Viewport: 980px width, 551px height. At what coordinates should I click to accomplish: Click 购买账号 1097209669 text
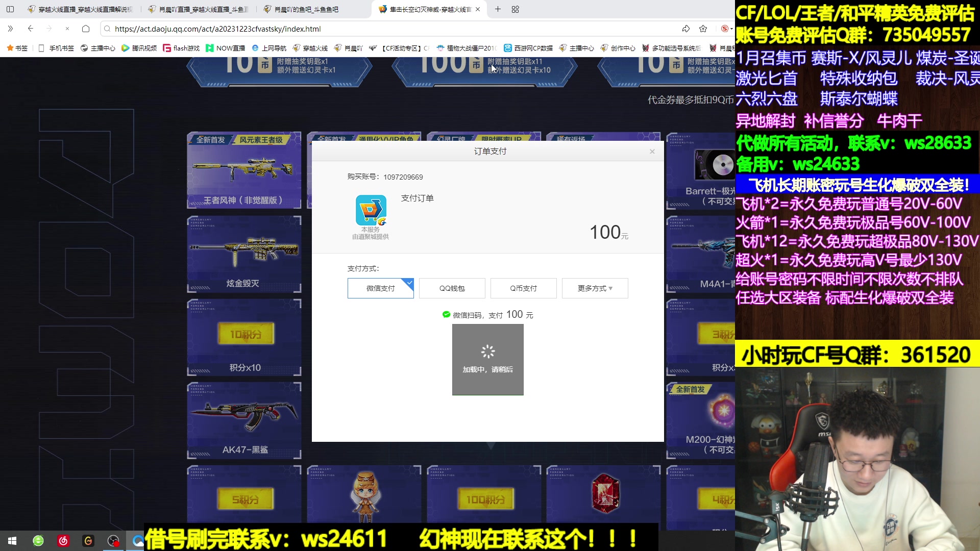click(x=385, y=177)
